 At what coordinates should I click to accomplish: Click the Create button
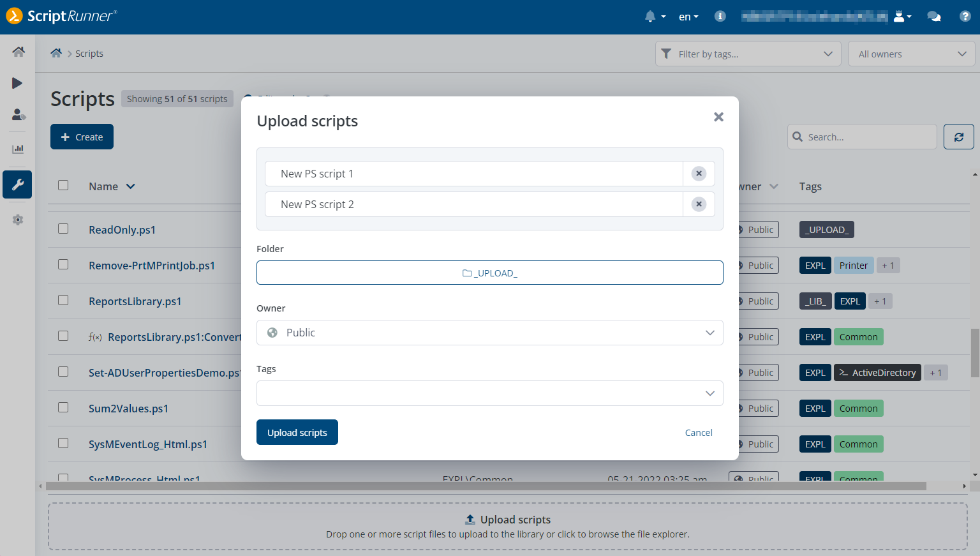click(82, 137)
